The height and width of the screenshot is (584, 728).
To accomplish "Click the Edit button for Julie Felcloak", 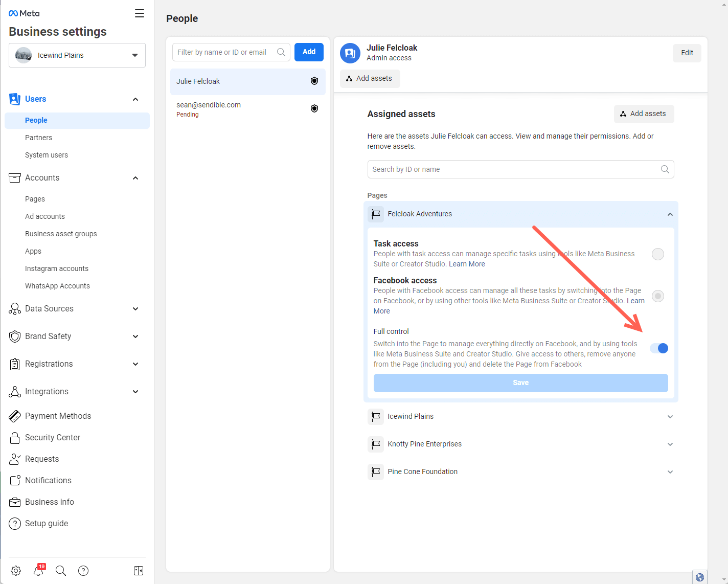I will click(687, 53).
